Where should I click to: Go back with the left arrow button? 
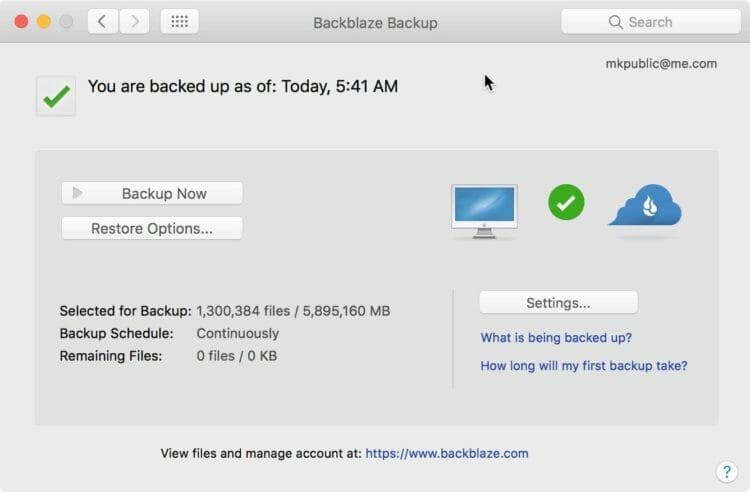pyautogui.click(x=102, y=22)
